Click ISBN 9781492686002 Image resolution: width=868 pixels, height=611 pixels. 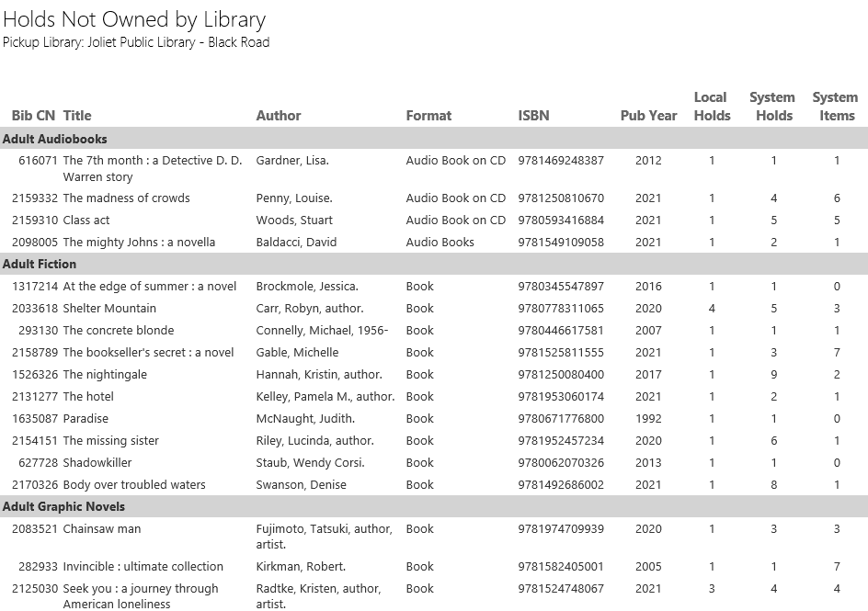(x=561, y=485)
